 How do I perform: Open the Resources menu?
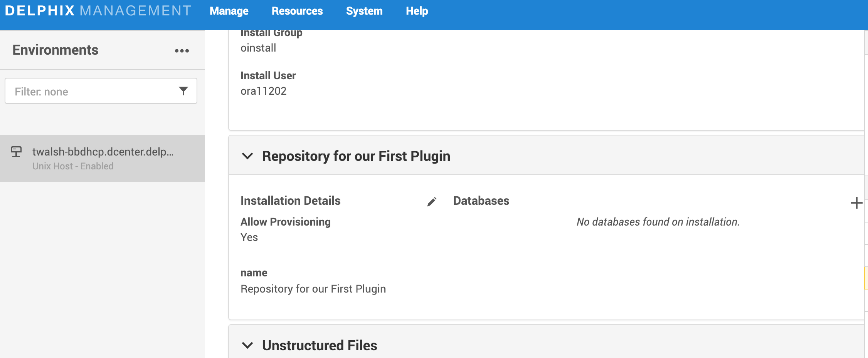(x=297, y=11)
